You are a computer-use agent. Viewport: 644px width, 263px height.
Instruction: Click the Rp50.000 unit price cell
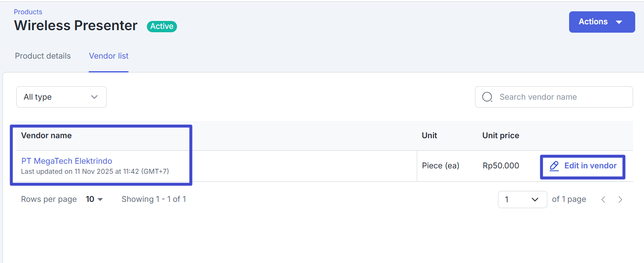(x=500, y=166)
